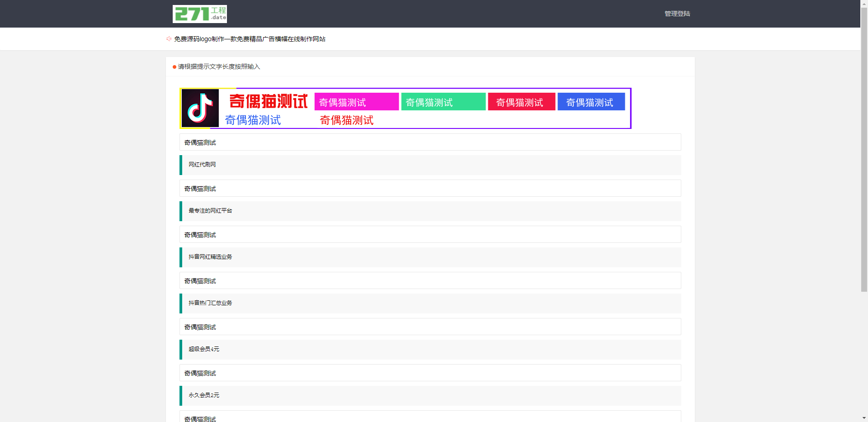
Task: Click the 永久会员2元 hint label
Action: pyautogui.click(x=204, y=395)
